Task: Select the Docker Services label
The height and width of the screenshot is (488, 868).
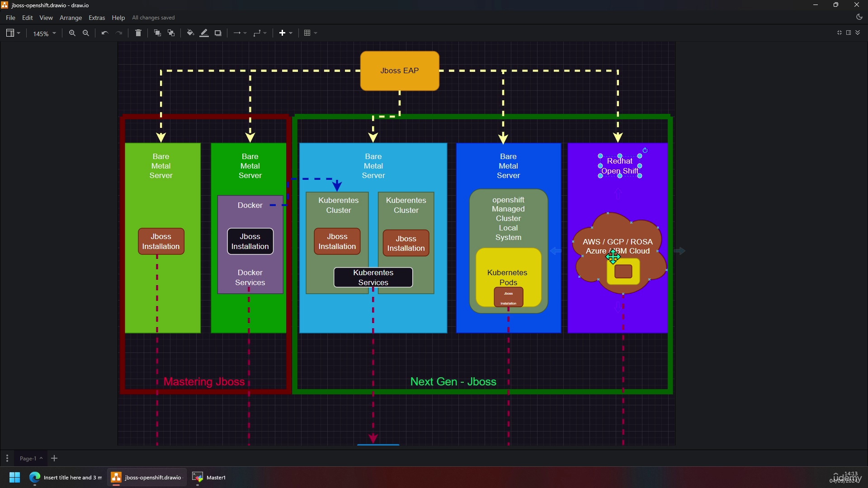Action: pyautogui.click(x=250, y=277)
